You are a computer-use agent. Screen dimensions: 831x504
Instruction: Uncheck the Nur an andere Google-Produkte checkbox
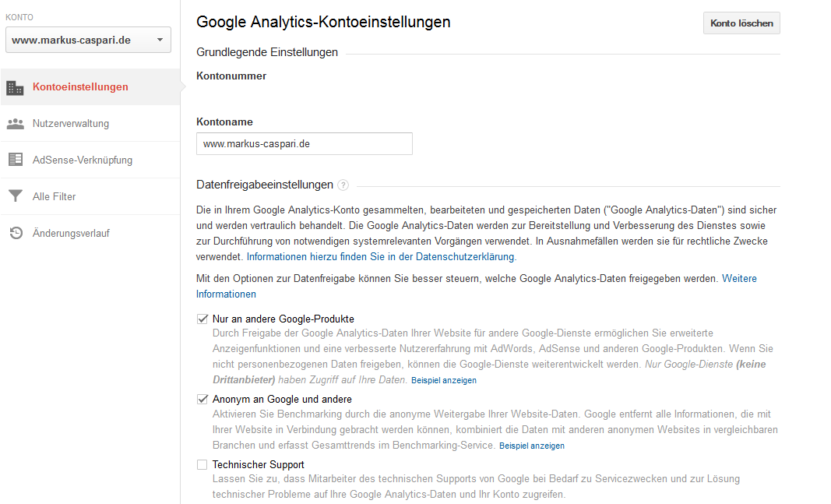click(202, 319)
